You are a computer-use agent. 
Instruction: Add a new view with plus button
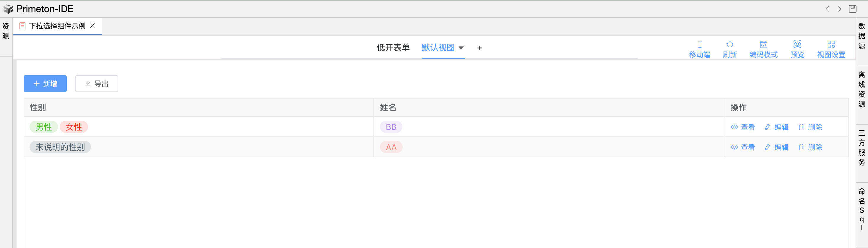(479, 48)
